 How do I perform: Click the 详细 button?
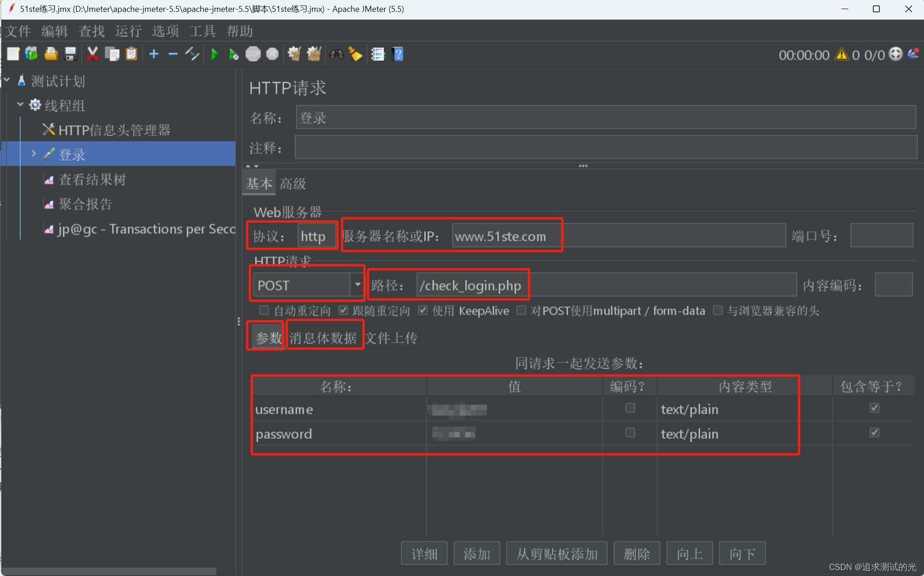pyautogui.click(x=424, y=553)
